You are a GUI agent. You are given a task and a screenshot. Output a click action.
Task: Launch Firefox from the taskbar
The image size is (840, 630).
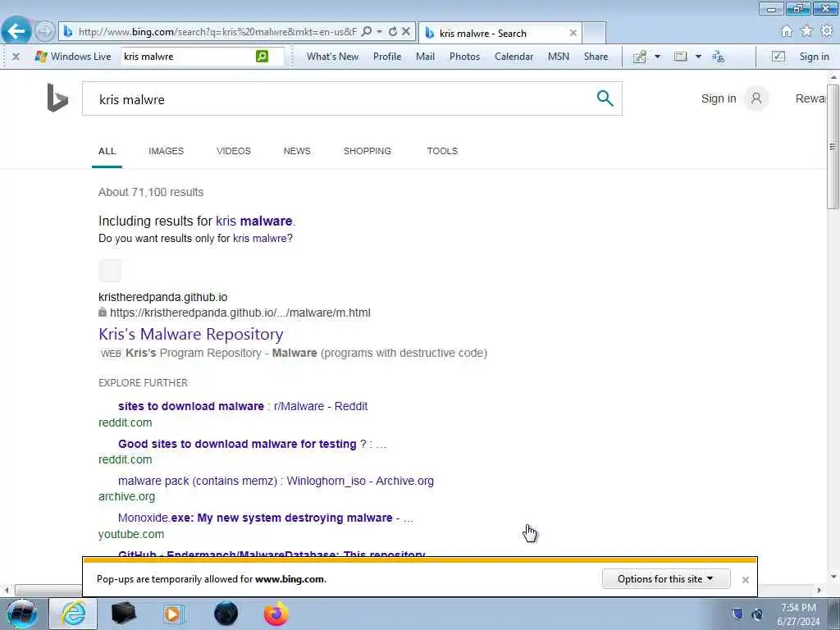pos(276,614)
